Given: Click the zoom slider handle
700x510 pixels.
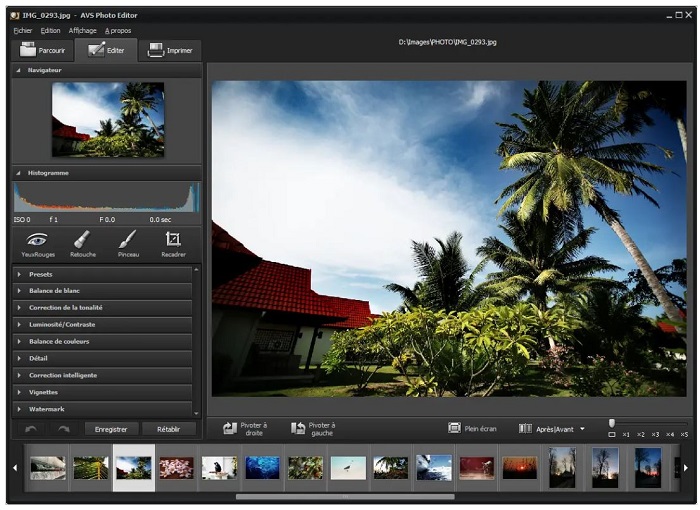Looking at the screenshot, I should click(611, 423).
